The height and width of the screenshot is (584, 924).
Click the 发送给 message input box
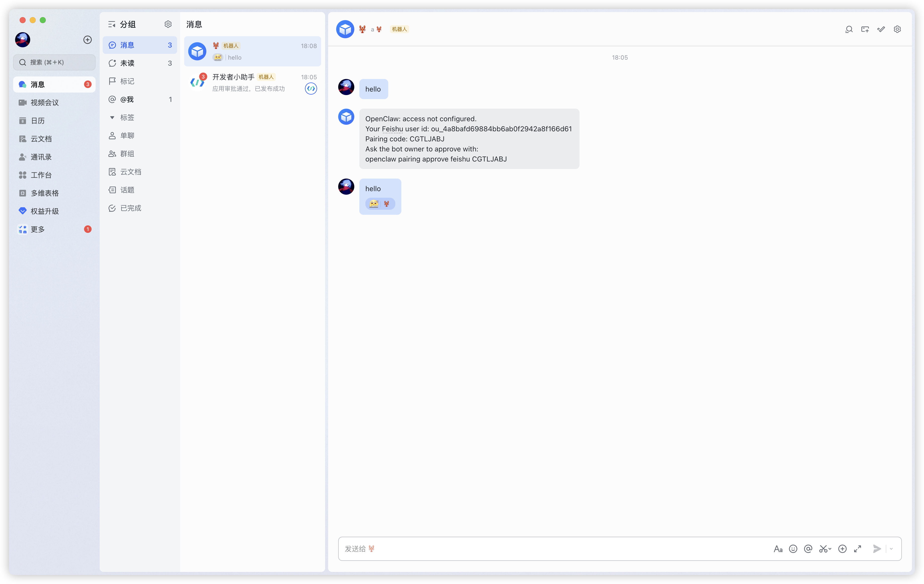[x=537, y=549]
